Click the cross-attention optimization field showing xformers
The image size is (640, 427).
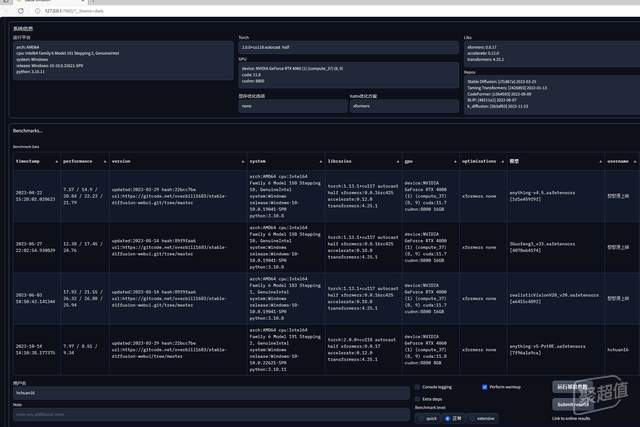404,106
